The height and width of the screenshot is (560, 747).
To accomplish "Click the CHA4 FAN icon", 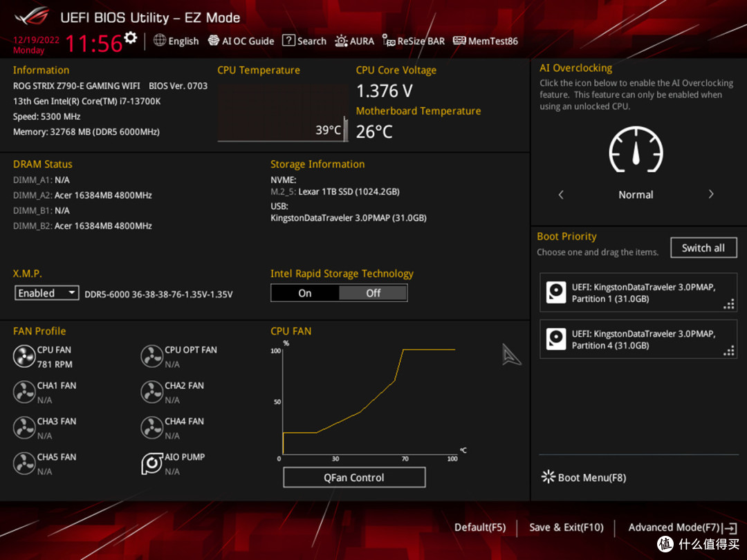I will pyautogui.click(x=152, y=428).
